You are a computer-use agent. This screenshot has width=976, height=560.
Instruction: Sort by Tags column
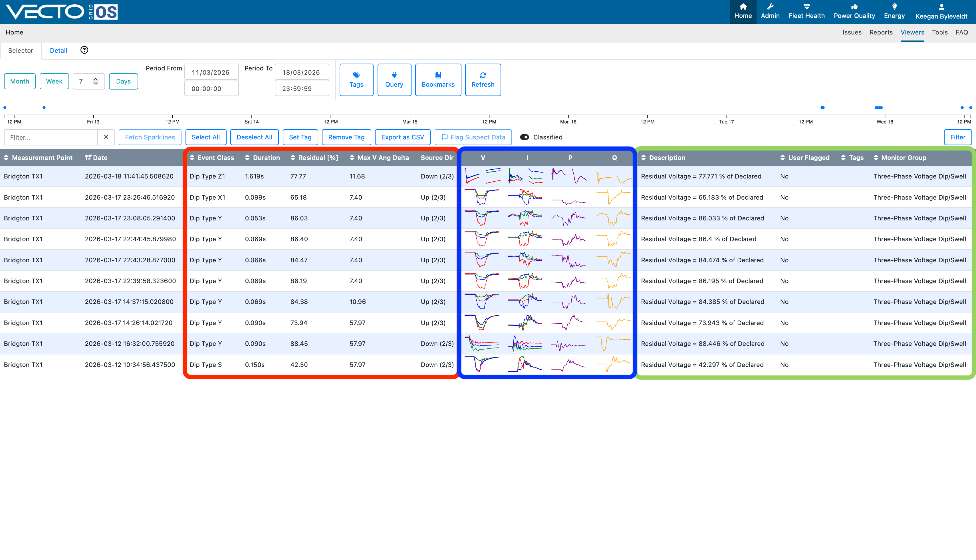pos(852,158)
